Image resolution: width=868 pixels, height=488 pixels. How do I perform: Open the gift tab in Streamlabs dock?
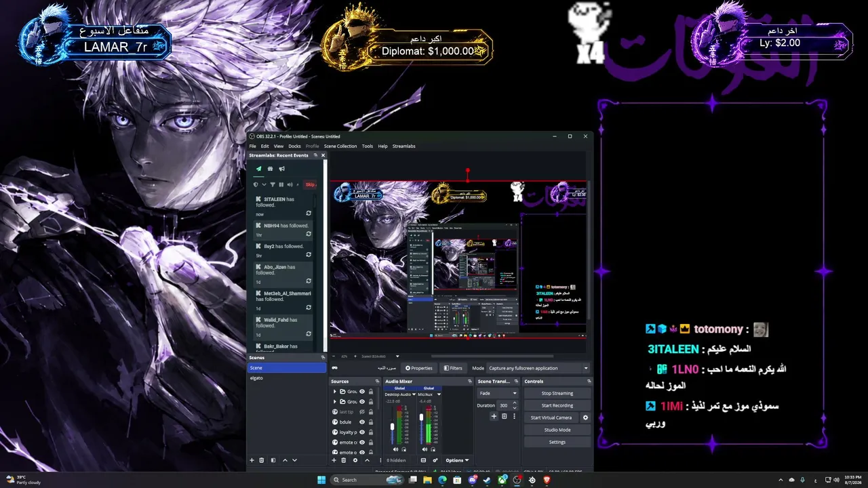point(270,169)
